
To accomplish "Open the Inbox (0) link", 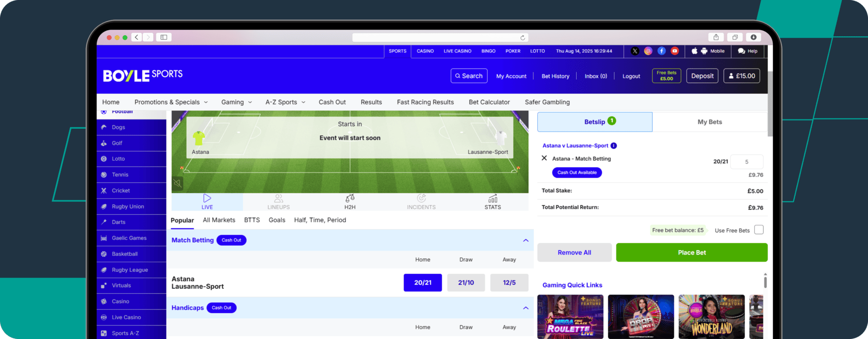I will [x=596, y=76].
